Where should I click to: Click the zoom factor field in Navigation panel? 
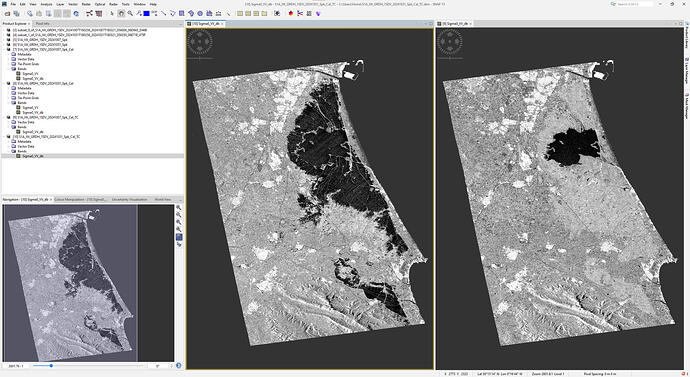16,366
